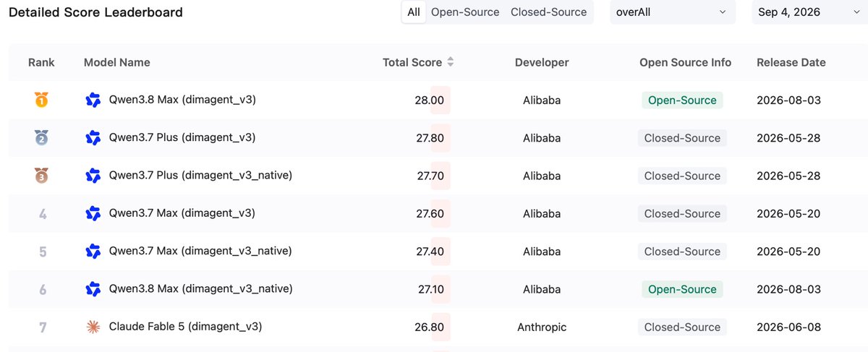Click the rank number 4
The image size is (868, 352).
pos(42,214)
